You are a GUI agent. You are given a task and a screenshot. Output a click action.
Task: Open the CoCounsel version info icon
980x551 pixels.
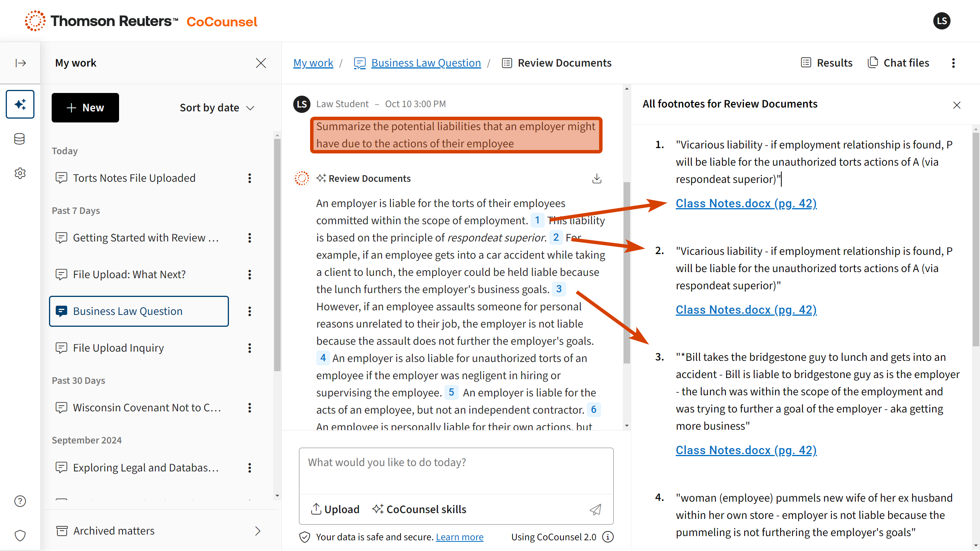(x=608, y=537)
